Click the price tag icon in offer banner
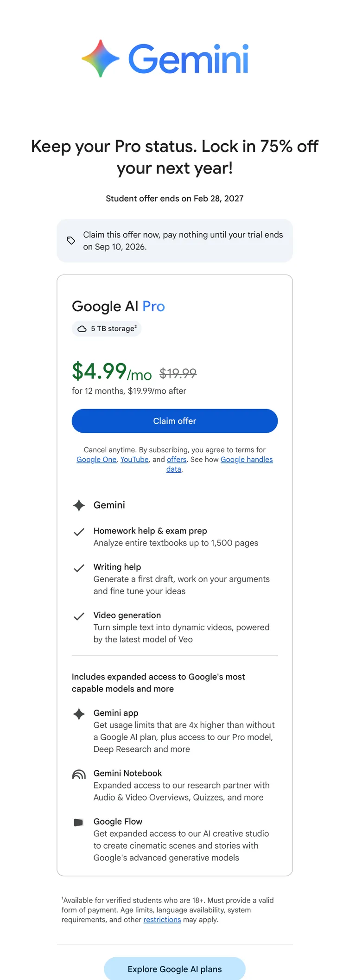This screenshot has height=980, width=343. pyautogui.click(x=71, y=240)
